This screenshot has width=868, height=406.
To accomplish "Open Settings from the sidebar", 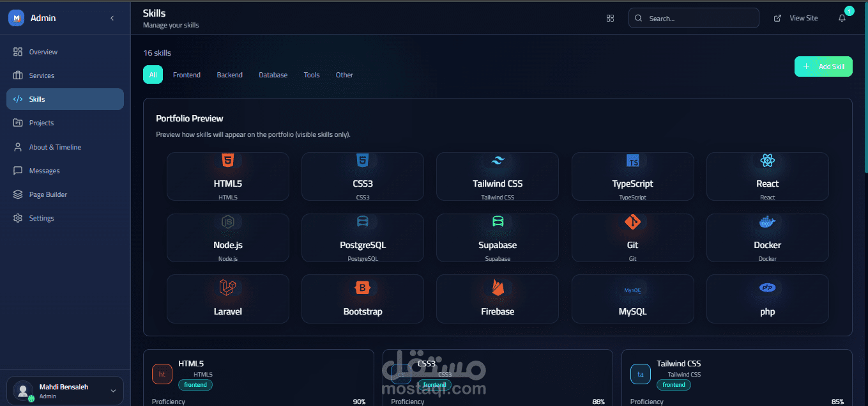I will point(65,218).
